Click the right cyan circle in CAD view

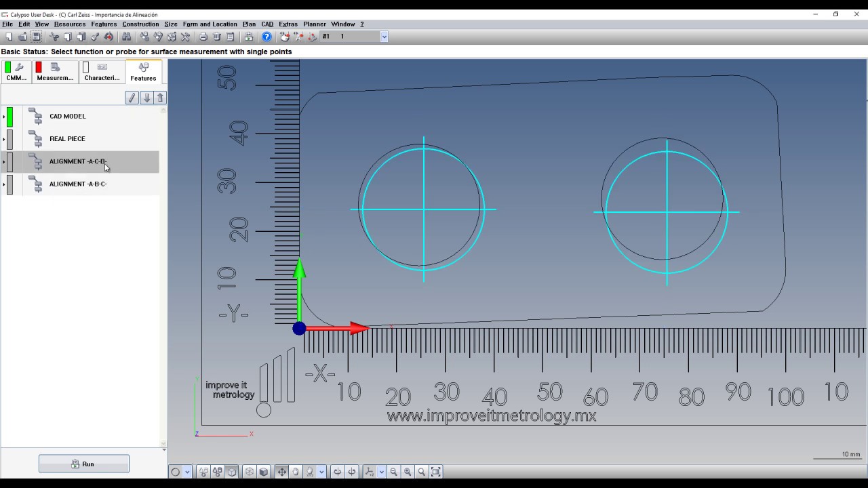click(667, 212)
